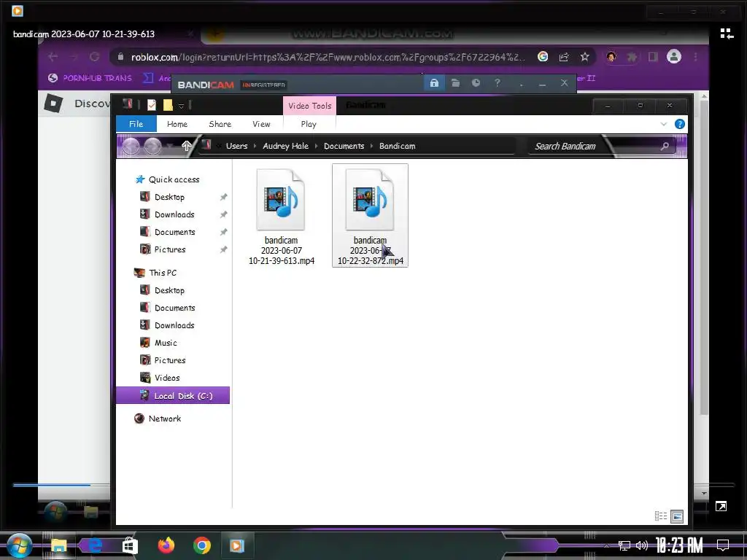747x560 pixels.
Task: Click the pop-out arrow icon in player
Action: click(x=721, y=507)
